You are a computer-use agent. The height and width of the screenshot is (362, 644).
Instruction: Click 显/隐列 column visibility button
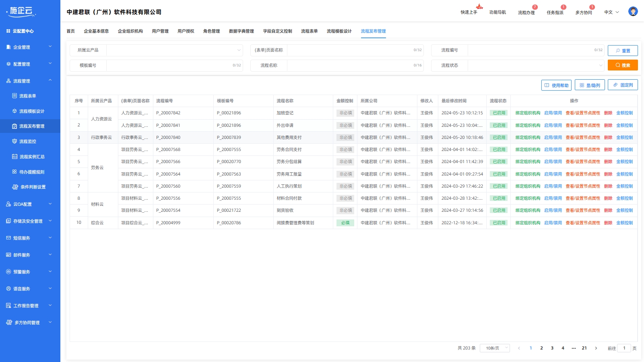(590, 85)
